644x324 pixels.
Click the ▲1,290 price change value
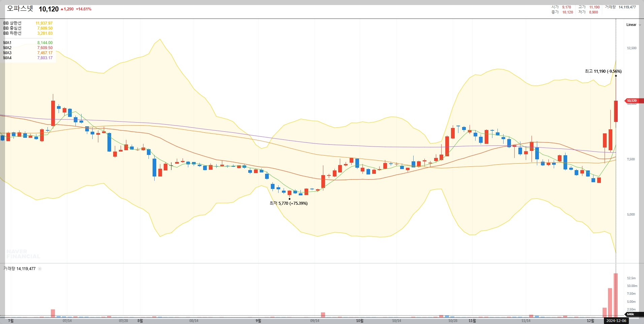67,9
